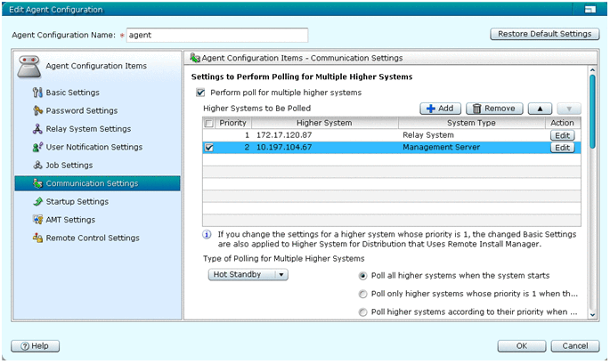Edit the 172.17.120.87 Relay System row
The image size is (610, 364).
(561, 135)
